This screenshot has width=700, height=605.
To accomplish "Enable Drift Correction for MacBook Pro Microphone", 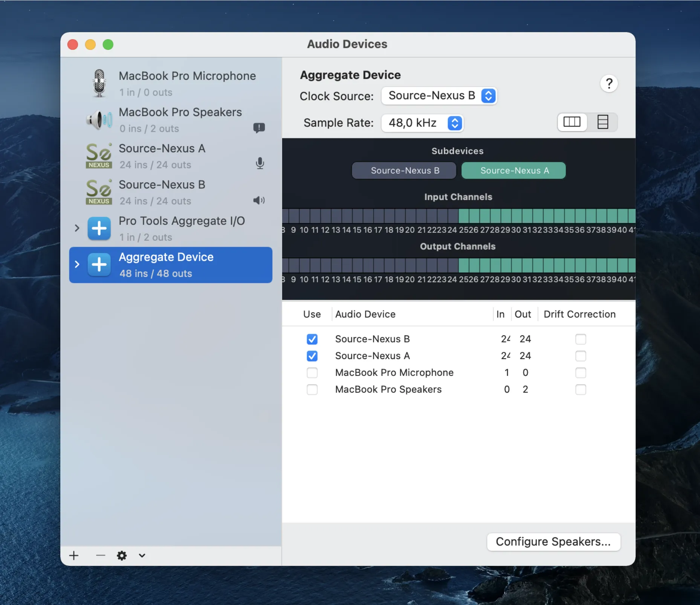I will point(581,373).
